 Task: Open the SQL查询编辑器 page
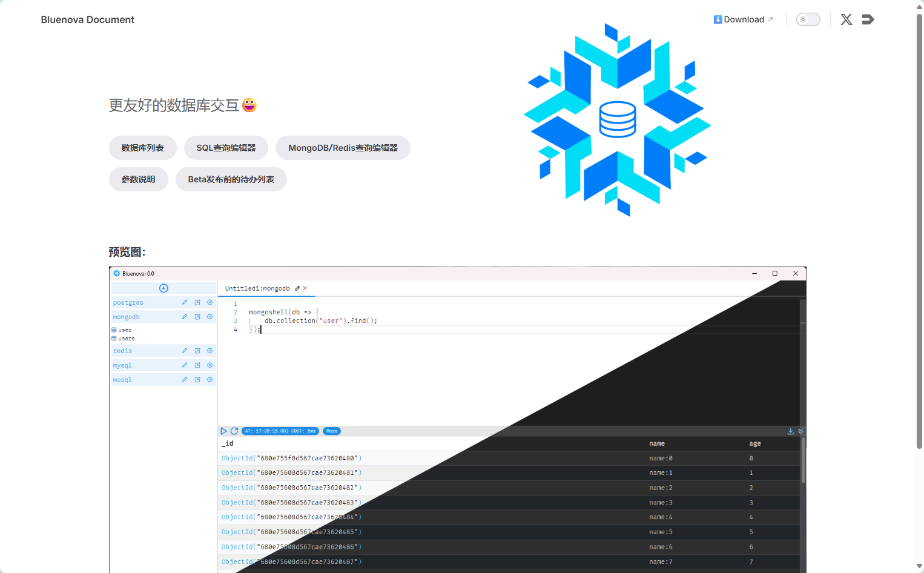coord(226,148)
